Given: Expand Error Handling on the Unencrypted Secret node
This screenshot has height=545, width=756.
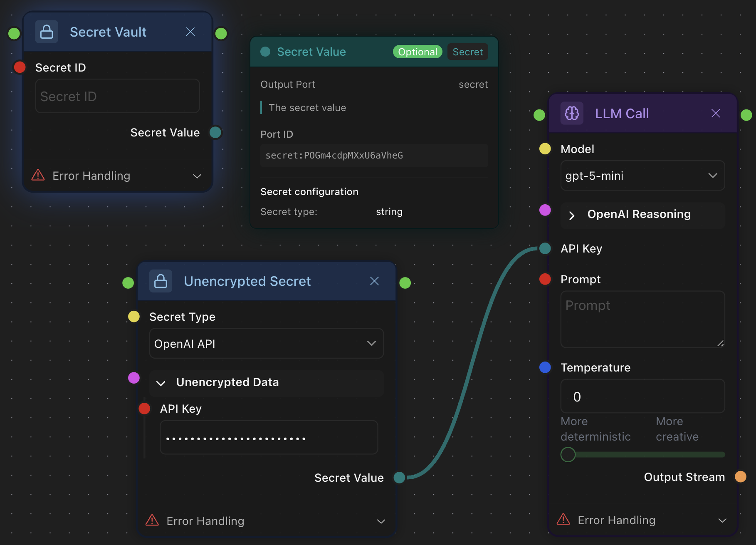Looking at the screenshot, I should [380, 521].
